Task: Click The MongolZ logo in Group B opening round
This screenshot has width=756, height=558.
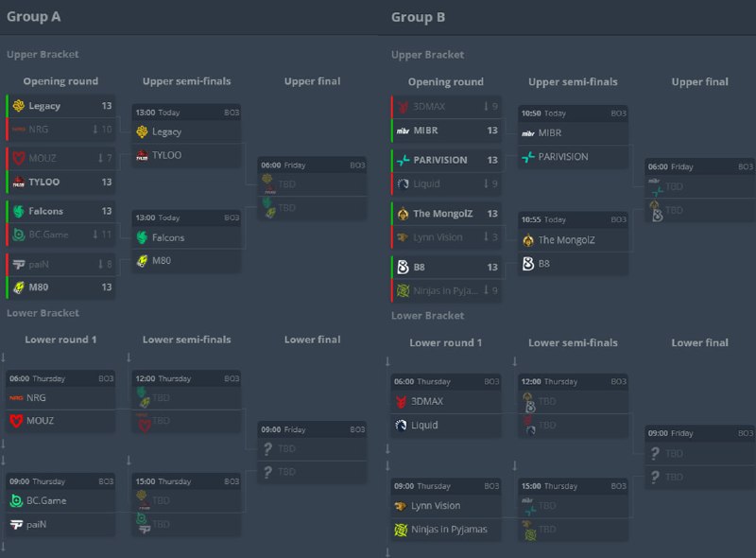Action: coord(404,214)
